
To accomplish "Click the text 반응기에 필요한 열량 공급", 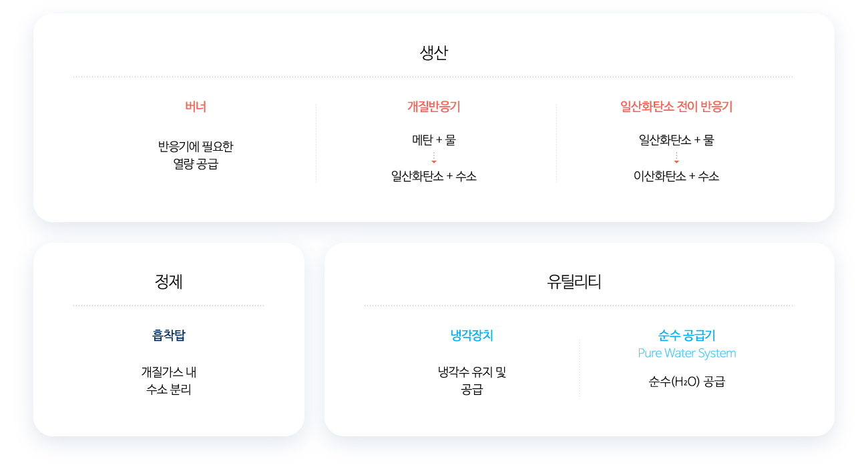I will click(x=196, y=155).
